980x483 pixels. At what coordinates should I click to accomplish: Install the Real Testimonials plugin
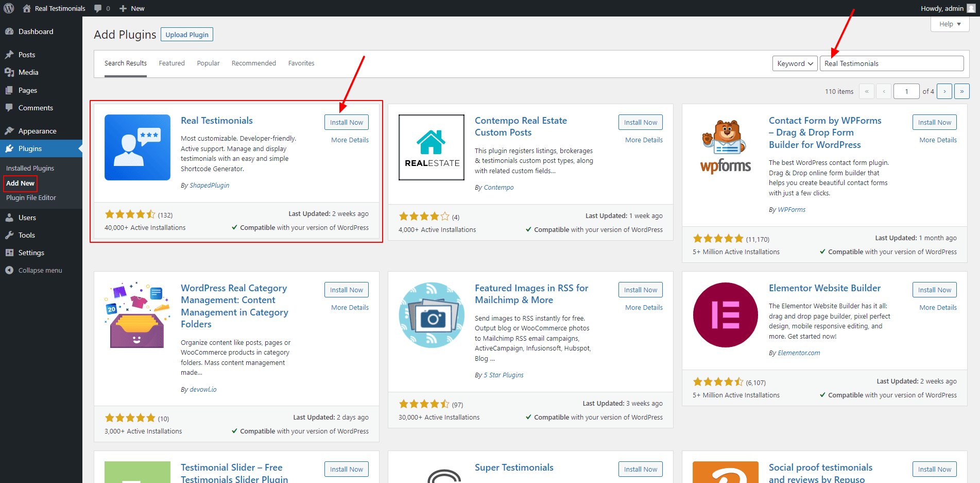(347, 122)
